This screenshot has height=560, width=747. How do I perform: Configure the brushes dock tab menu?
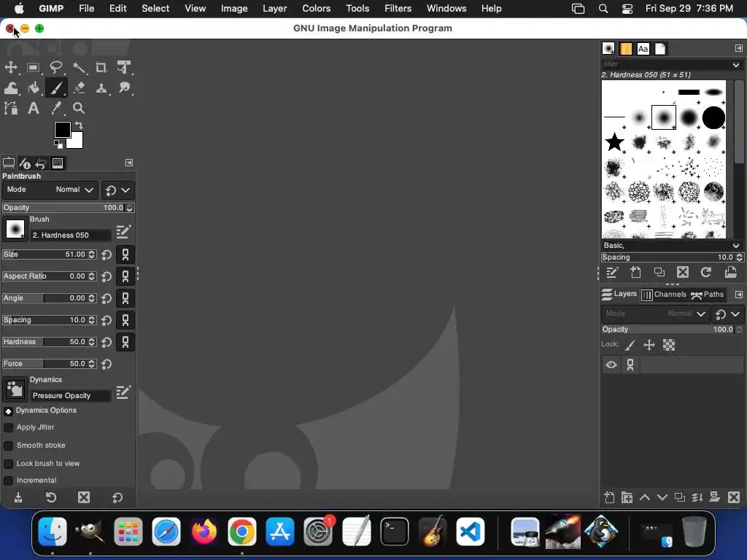tap(738, 49)
